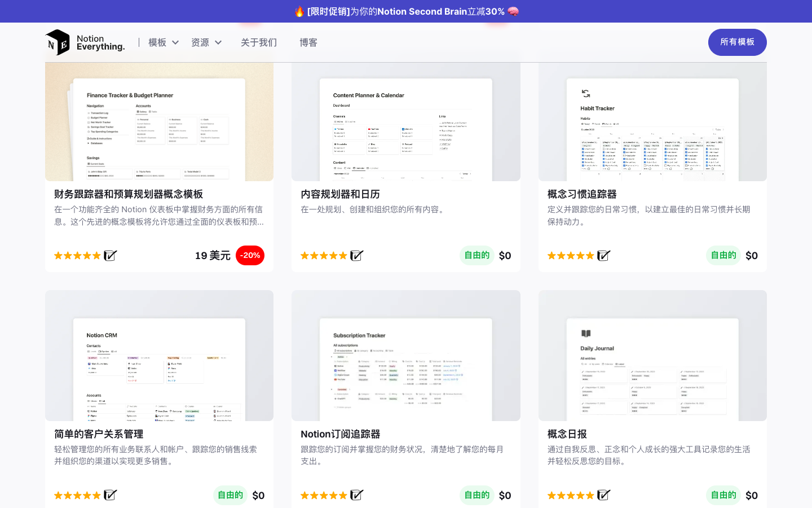The image size is (812, 508).
Task: Click the red -20% discount badge
Action: coord(250,255)
